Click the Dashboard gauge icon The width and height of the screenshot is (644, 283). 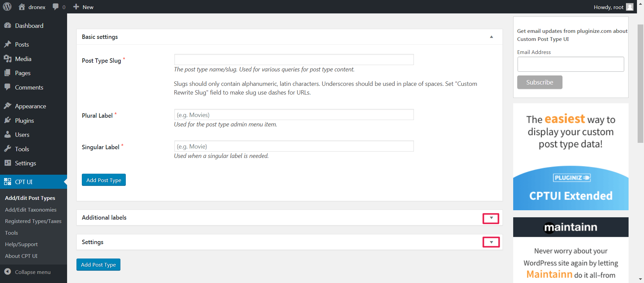(7, 25)
